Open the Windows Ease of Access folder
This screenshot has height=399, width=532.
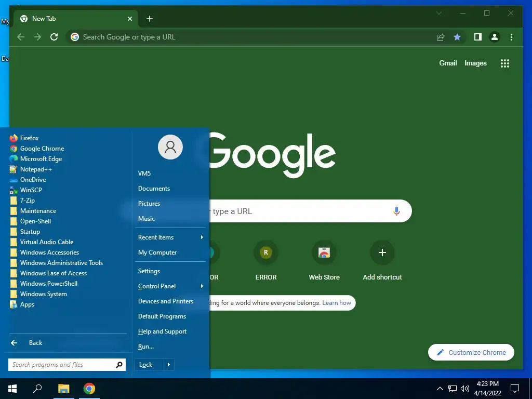coord(48,273)
